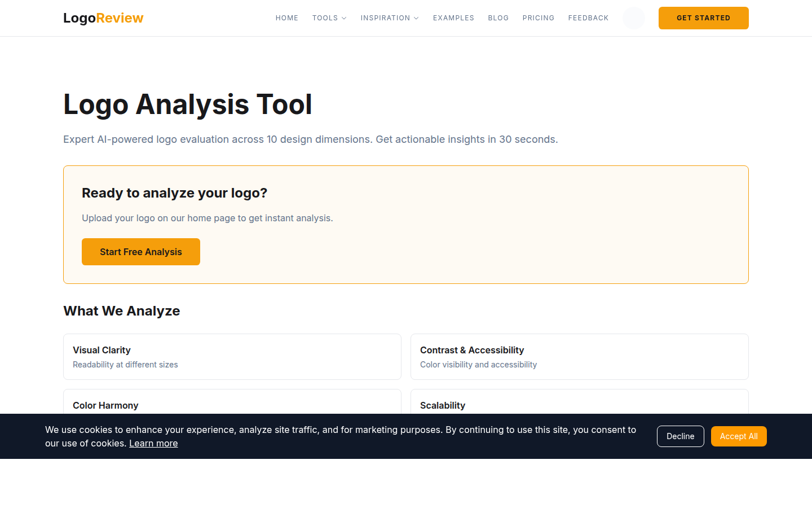The width and height of the screenshot is (812, 508).
Task: Expand the Inspiration dropdown menu
Action: [x=390, y=18]
